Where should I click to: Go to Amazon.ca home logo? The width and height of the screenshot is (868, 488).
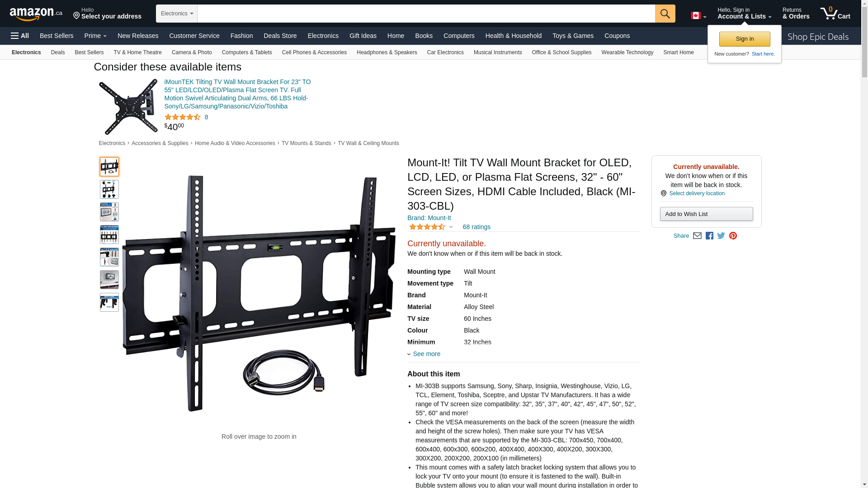[x=36, y=14]
